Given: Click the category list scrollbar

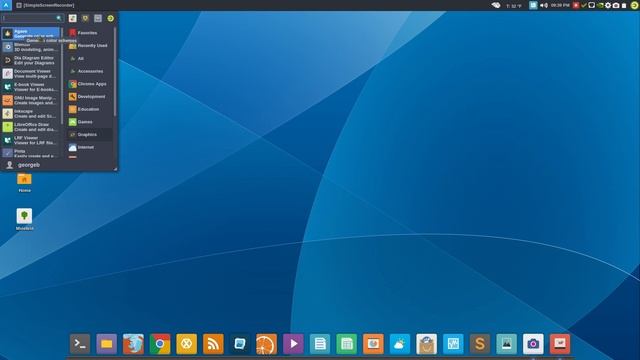Looking at the screenshot, I should tap(115, 71).
